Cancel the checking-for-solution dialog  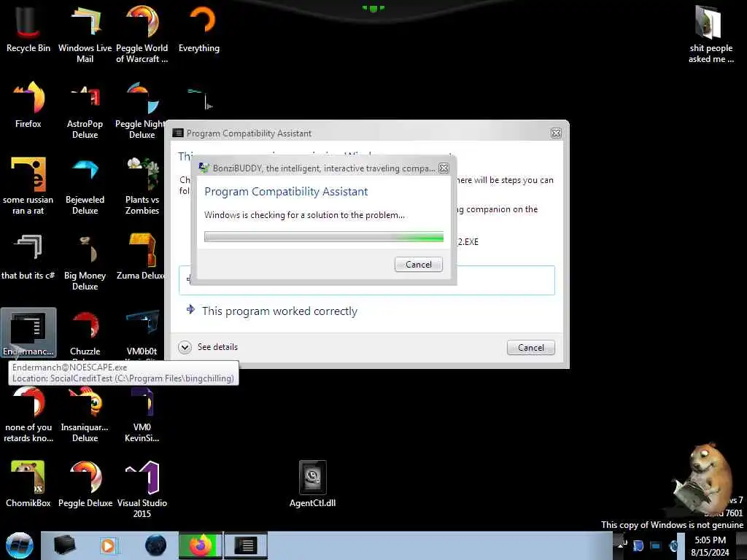click(418, 264)
